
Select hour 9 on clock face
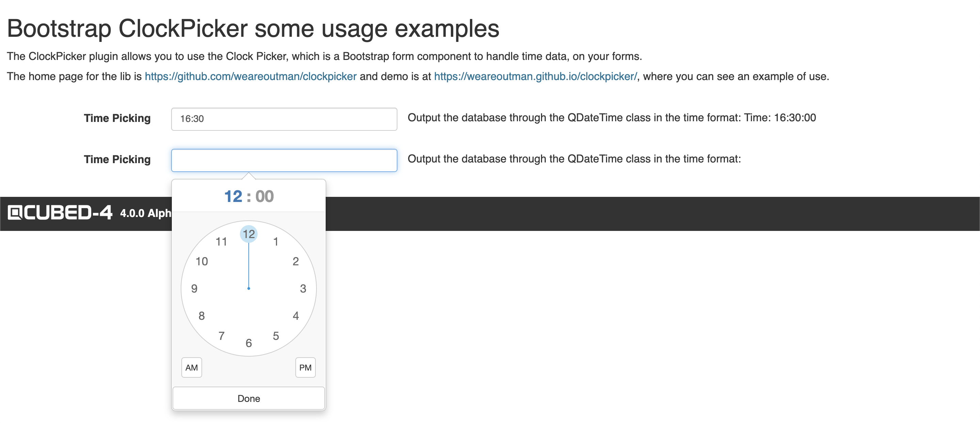tap(194, 288)
